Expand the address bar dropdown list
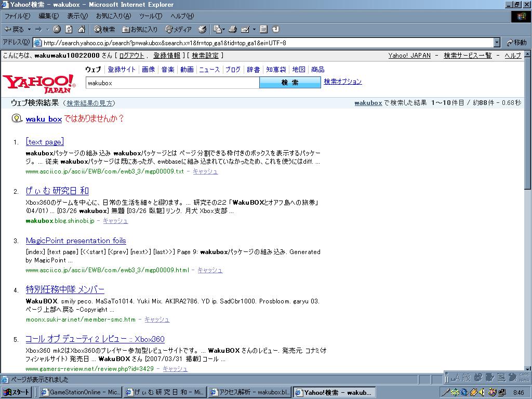The width and height of the screenshot is (532, 399). click(497, 43)
